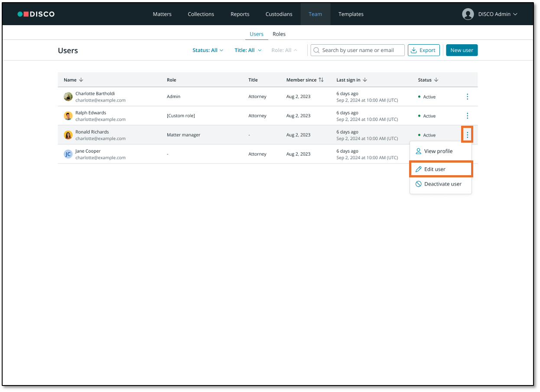This screenshot has width=540, height=392.
Task: Open three-dot menu for Charlotte Bartholdi
Action: [467, 97]
